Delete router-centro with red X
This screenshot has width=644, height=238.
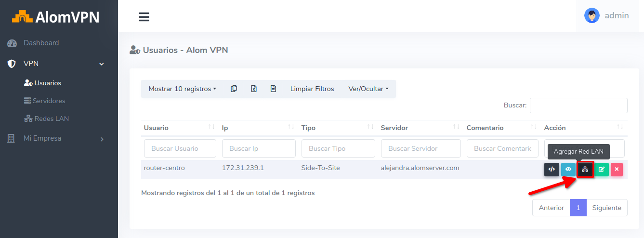617,170
